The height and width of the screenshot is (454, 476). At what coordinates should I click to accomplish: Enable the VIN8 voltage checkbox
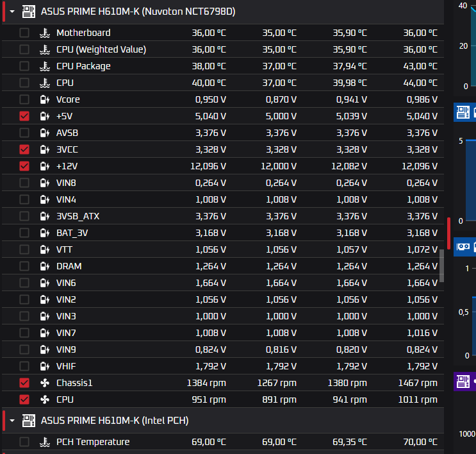[x=24, y=183]
